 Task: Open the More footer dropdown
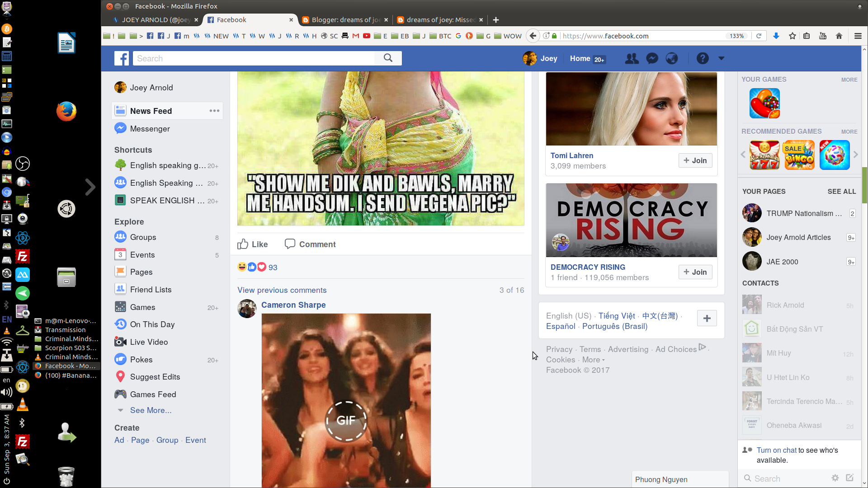point(591,360)
